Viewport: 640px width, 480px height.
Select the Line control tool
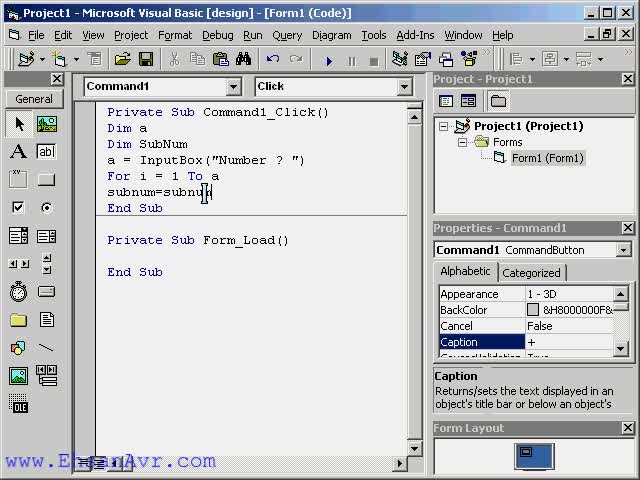point(47,348)
